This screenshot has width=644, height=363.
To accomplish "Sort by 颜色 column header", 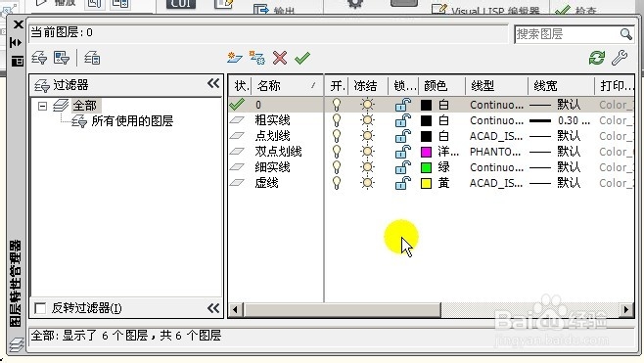I will point(441,86).
